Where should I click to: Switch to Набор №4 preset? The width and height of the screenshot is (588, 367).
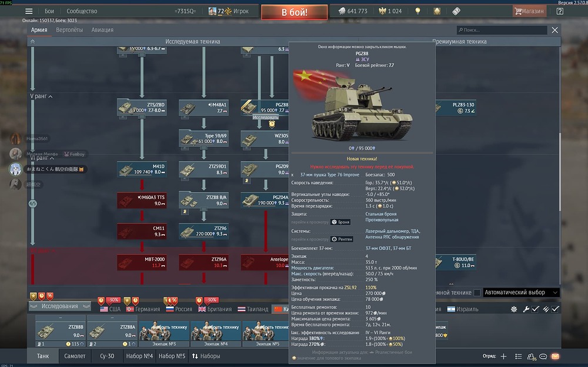(x=139, y=356)
